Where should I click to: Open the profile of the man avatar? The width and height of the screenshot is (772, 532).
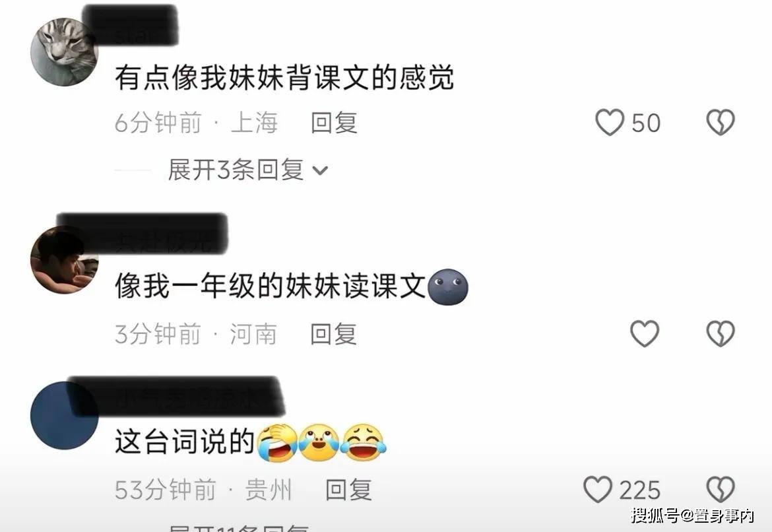(x=64, y=259)
